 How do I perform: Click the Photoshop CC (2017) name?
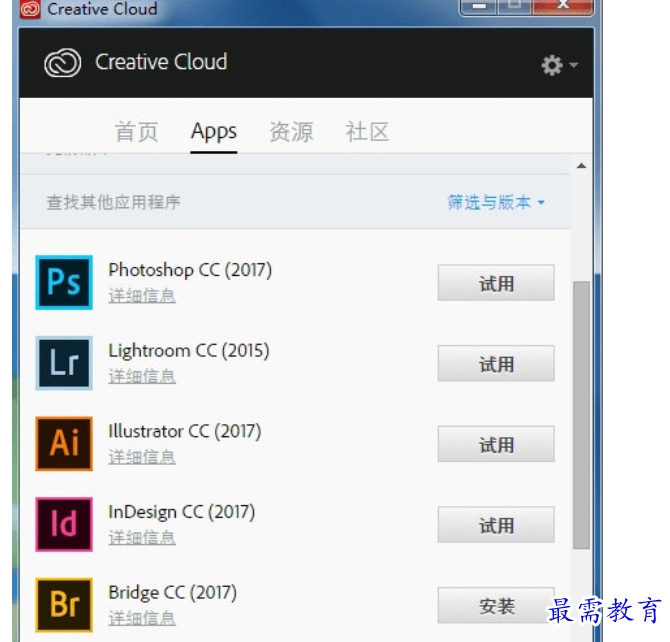(190, 270)
